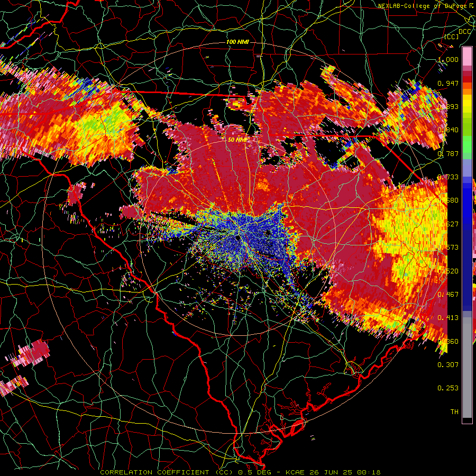
Task: Click the 50 NMI range ring label
Action: point(237,140)
